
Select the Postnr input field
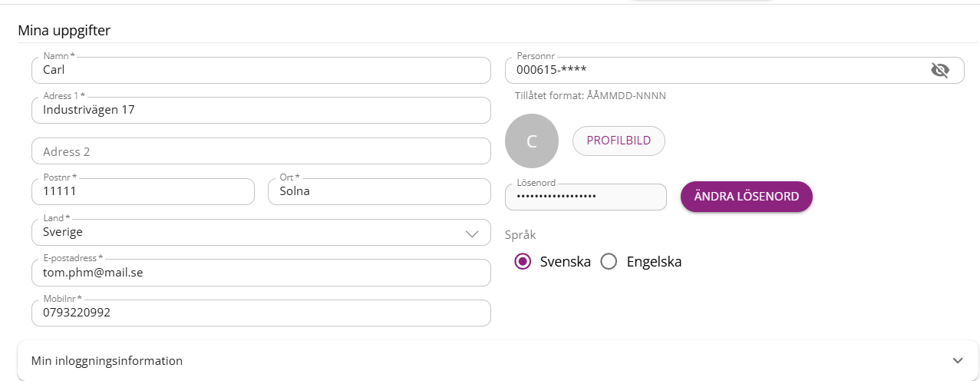tap(143, 192)
